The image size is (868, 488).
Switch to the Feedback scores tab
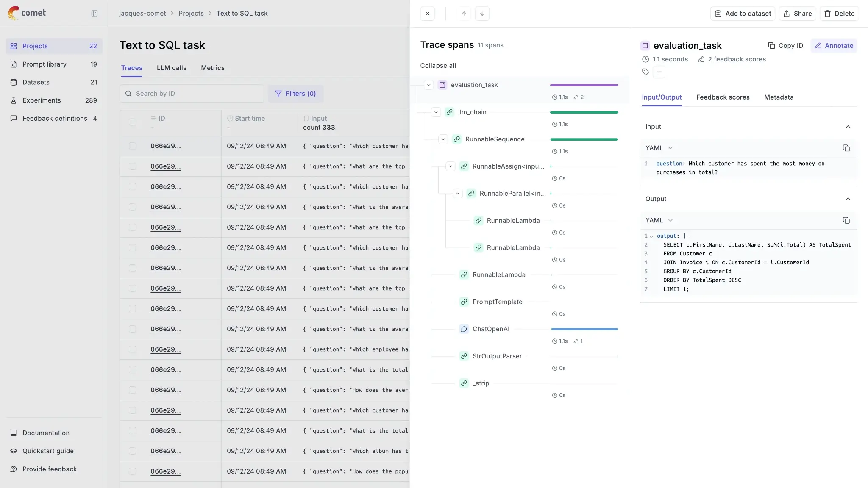click(723, 97)
